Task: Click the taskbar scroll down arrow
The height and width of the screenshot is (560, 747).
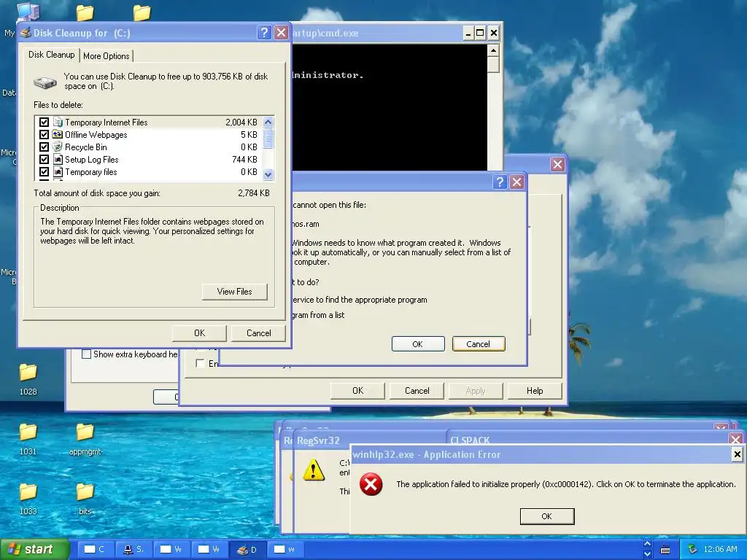Action: [647, 554]
